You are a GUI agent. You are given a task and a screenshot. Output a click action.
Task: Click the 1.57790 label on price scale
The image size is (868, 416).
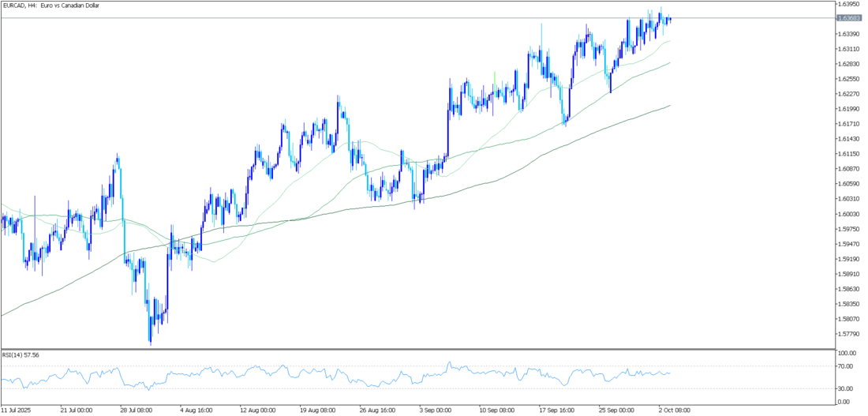pos(849,334)
